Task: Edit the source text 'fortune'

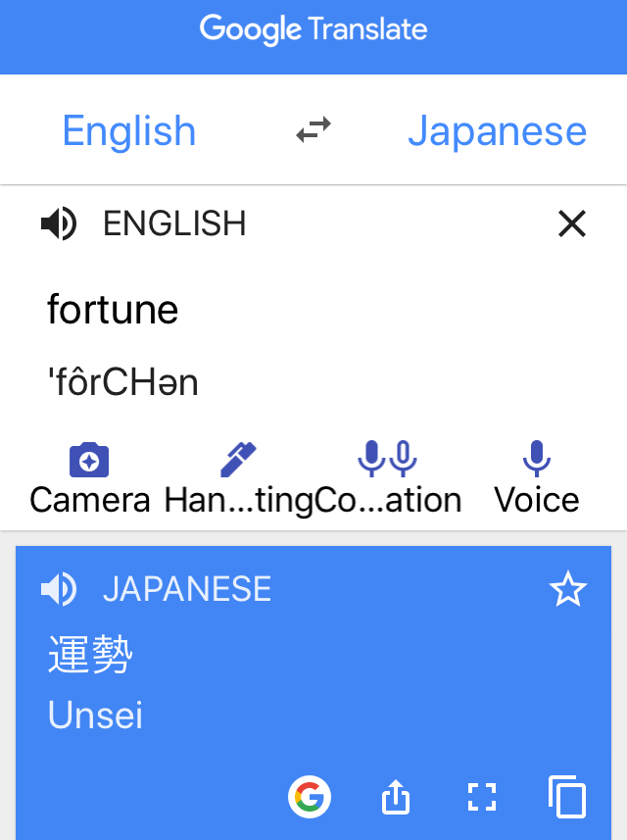Action: click(113, 310)
